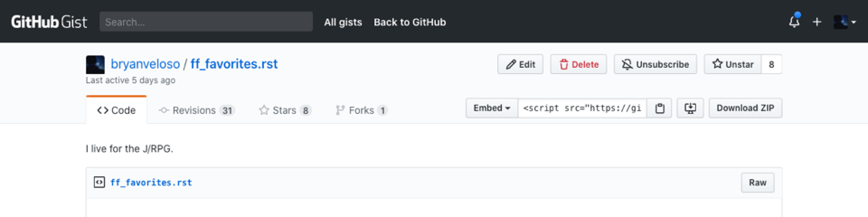Click the gist search field
This screenshot has height=217, width=868.
pos(206,22)
